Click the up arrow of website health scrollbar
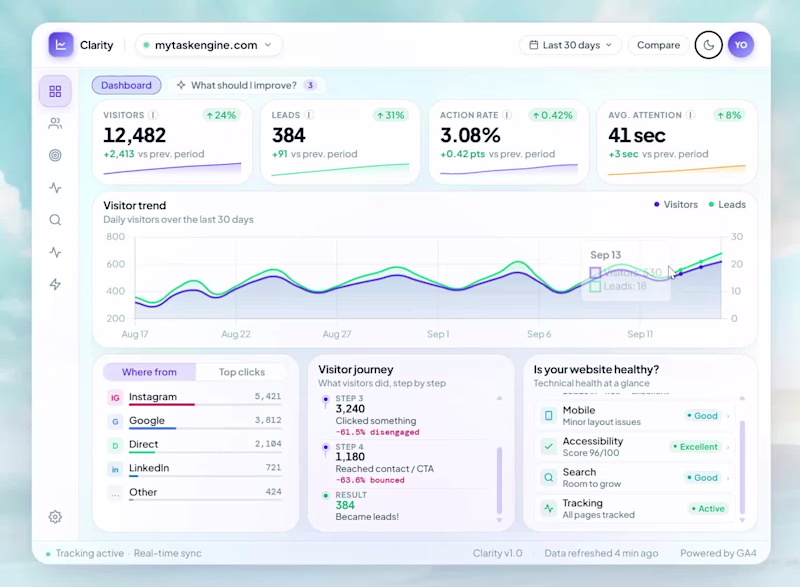Viewport: 800px width, 587px height. pos(742,398)
